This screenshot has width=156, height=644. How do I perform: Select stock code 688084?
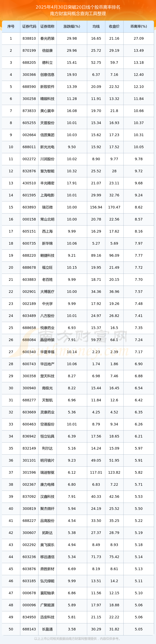click(x=29, y=340)
